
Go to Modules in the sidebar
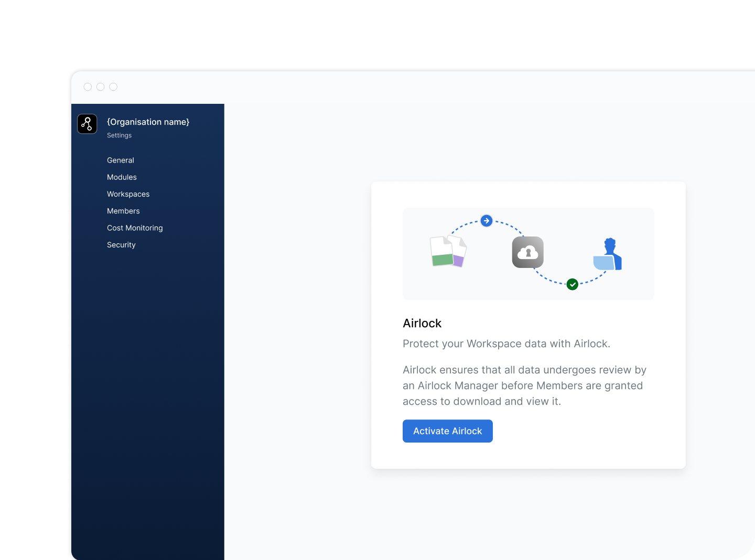(122, 177)
